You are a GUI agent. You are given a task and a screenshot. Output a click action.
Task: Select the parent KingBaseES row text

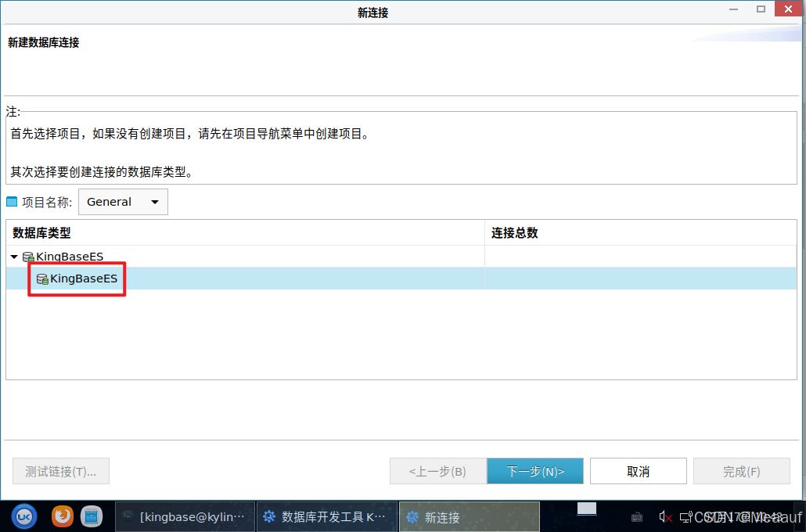pos(70,257)
